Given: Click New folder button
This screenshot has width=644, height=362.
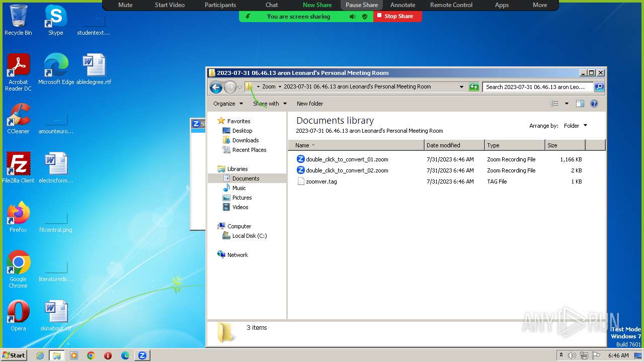Looking at the screenshot, I should (310, 104).
